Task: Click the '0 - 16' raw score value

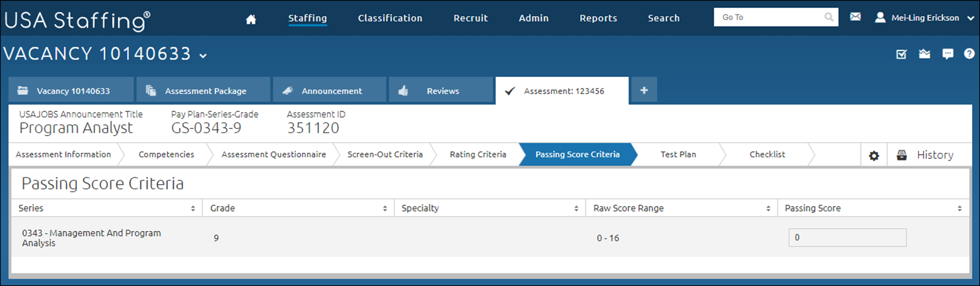Action: tap(608, 238)
